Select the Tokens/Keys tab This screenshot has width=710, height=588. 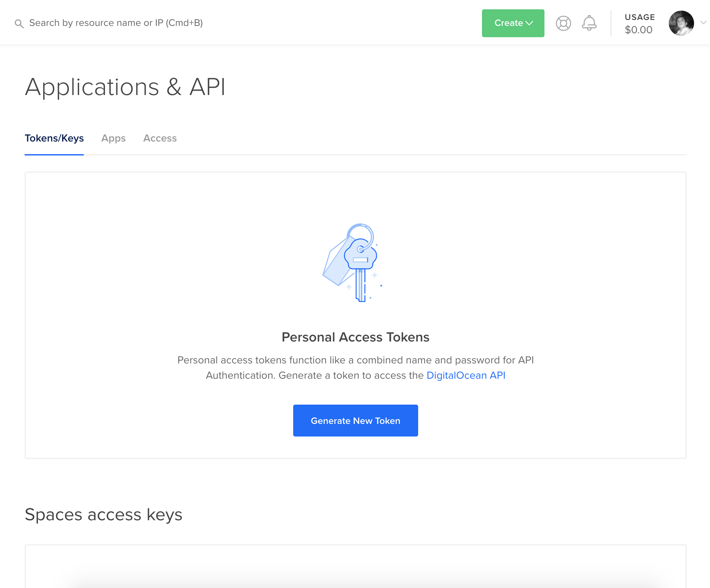click(x=54, y=139)
